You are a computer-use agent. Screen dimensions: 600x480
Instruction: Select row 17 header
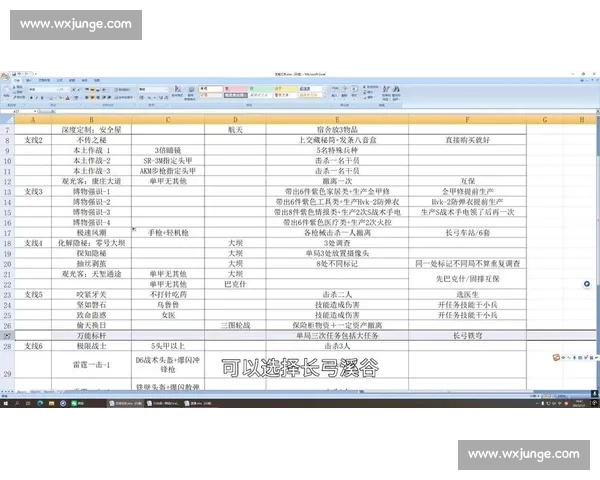point(7,233)
